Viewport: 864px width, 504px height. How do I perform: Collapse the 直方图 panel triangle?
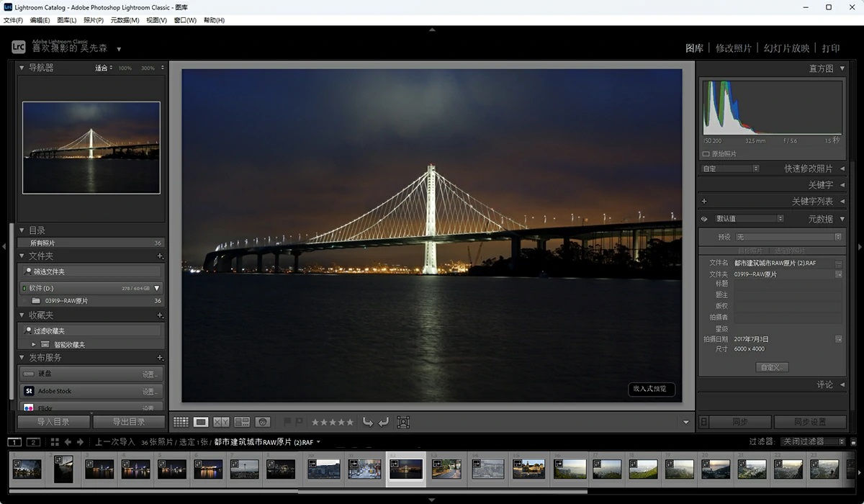point(842,68)
